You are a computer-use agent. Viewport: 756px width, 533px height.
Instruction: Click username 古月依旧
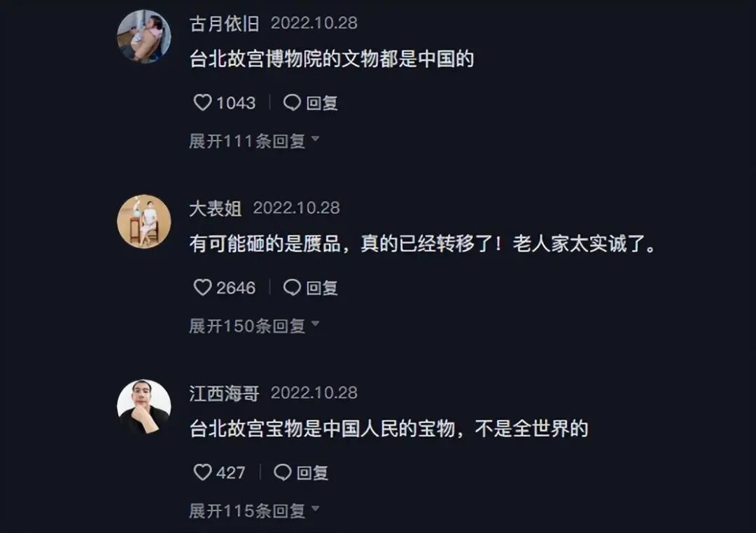click(224, 24)
